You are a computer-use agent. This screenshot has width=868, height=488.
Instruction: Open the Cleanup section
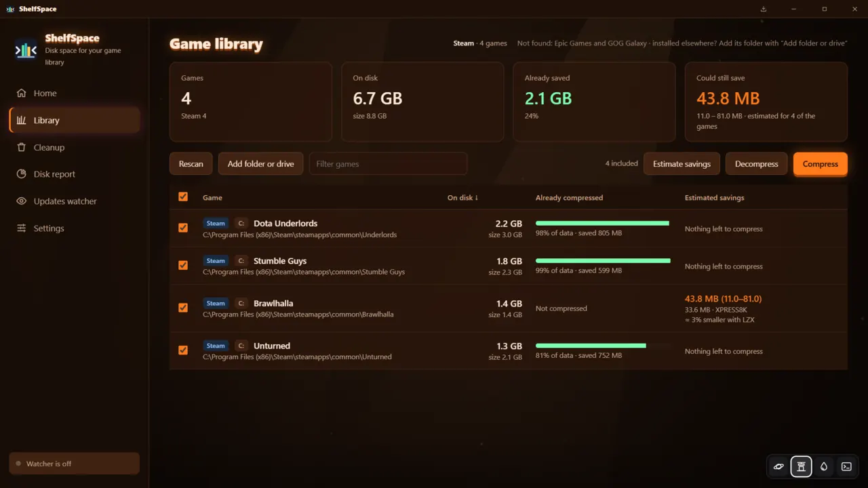[x=75, y=147]
